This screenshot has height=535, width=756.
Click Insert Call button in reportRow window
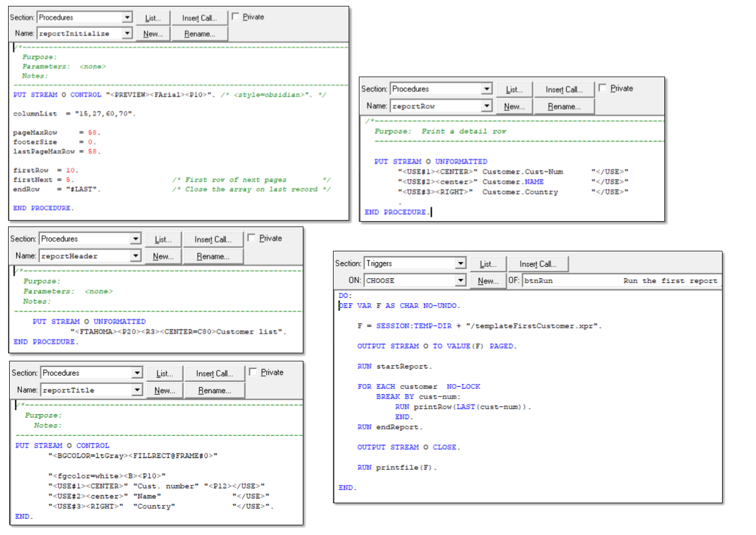pos(564,90)
